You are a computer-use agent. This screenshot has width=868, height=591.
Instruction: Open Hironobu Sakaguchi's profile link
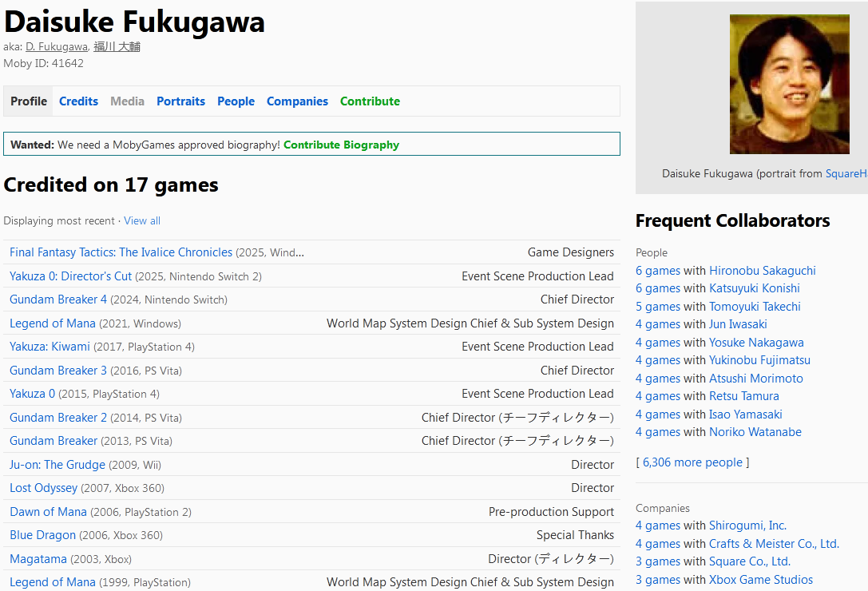[763, 270]
